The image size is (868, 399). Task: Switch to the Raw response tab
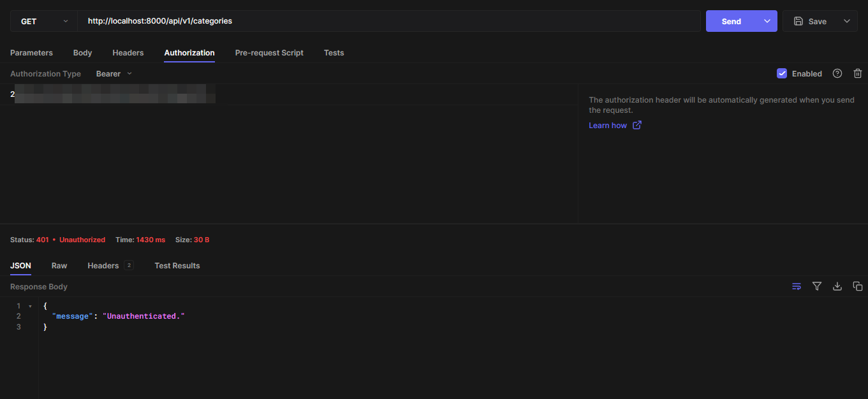pos(59,266)
